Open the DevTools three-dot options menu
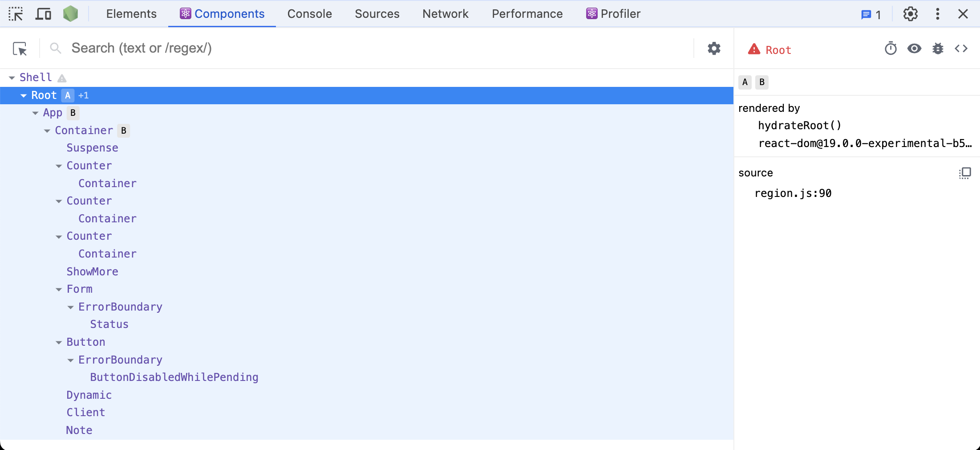This screenshot has width=980, height=450. tap(937, 14)
